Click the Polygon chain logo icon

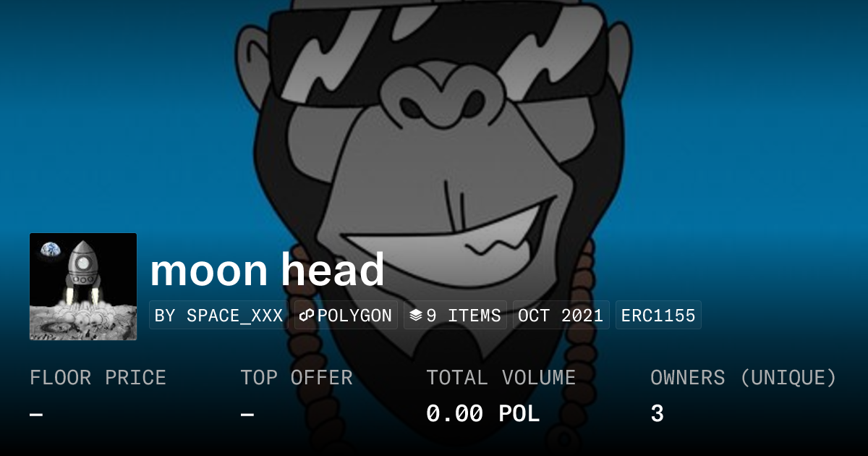coord(307,316)
